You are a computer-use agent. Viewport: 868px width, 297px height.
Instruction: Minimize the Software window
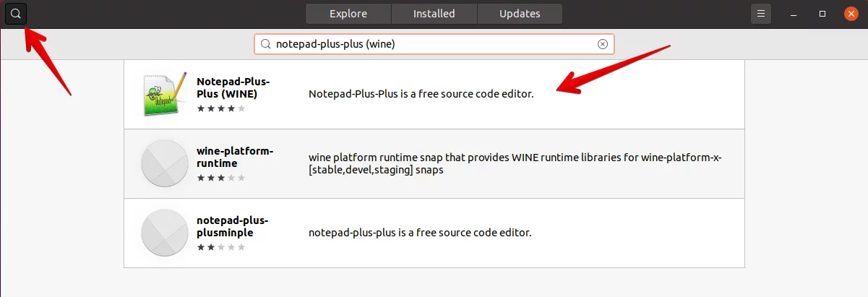[794, 14]
